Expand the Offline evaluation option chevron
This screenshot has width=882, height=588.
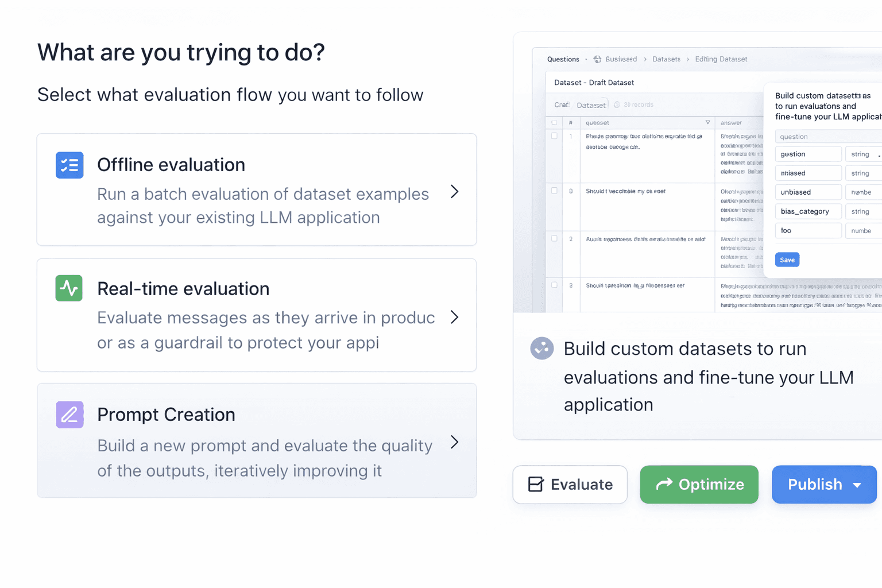coord(455,191)
